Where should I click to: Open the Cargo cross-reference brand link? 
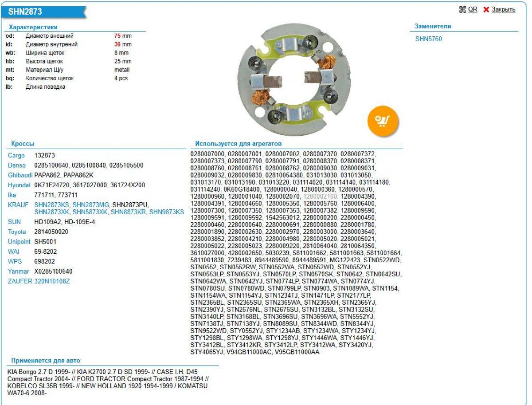coord(16,156)
